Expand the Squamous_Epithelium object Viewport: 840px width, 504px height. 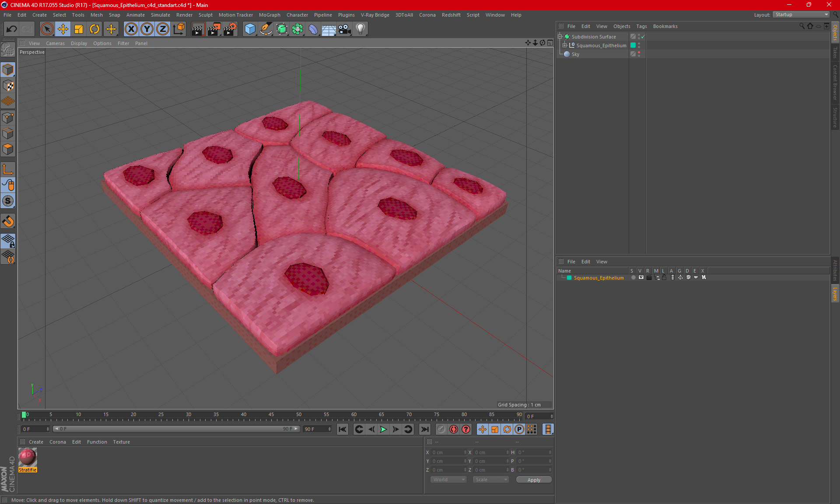565,45
